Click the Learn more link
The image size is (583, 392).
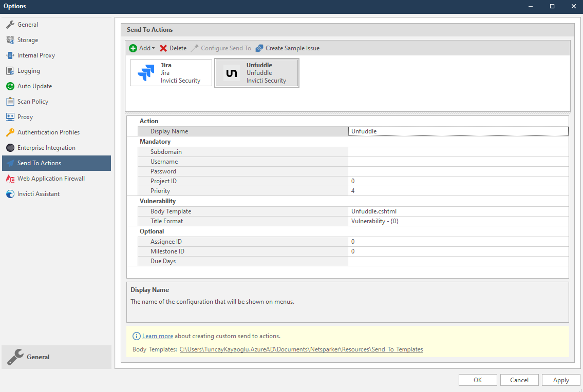[x=157, y=336]
